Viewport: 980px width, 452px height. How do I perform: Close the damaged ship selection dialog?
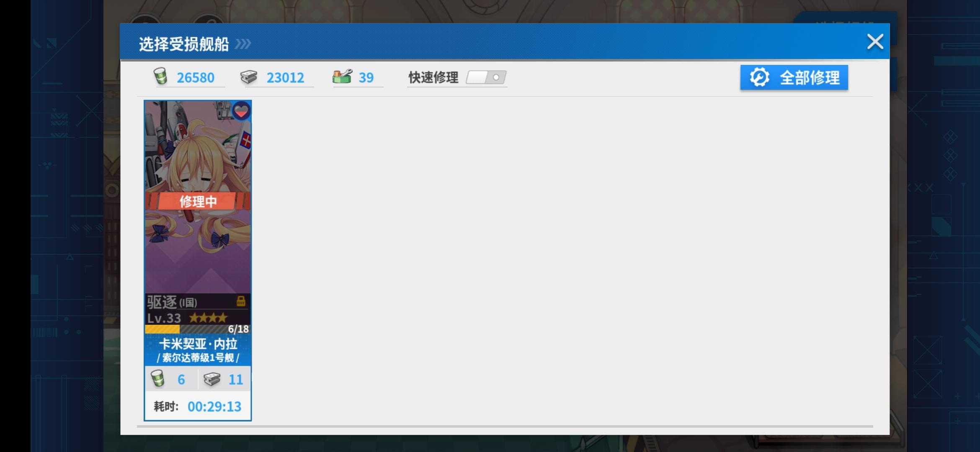coord(875,41)
